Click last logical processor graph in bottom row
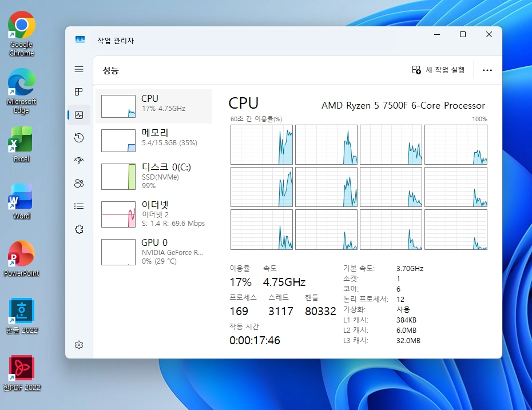Viewport: 532px width, 410px height. tap(456, 229)
